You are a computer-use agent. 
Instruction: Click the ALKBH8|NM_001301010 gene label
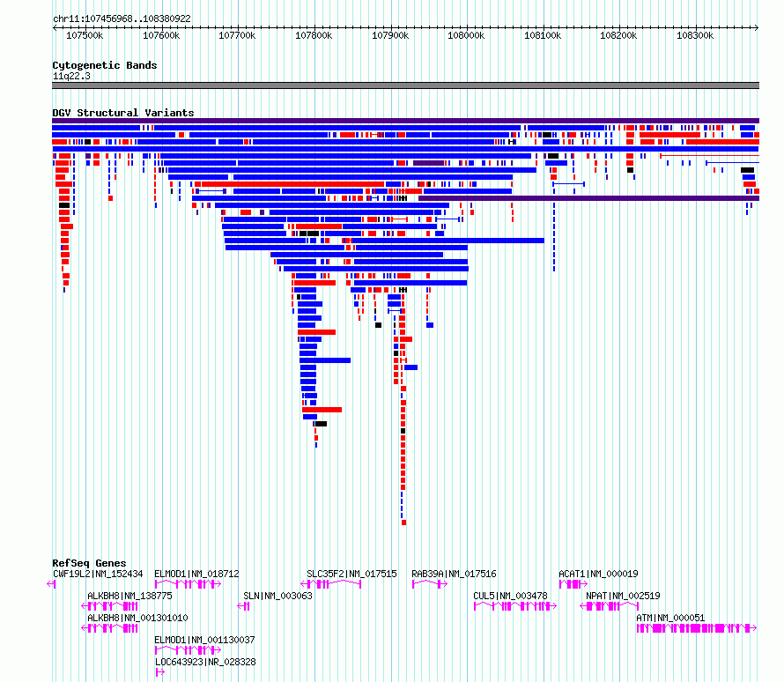tap(137, 618)
